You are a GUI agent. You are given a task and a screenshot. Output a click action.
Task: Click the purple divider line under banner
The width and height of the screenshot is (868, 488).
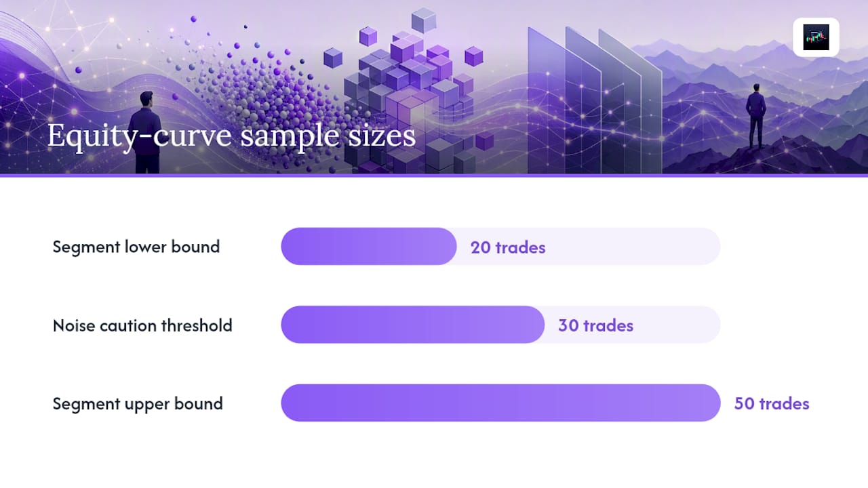434,176
